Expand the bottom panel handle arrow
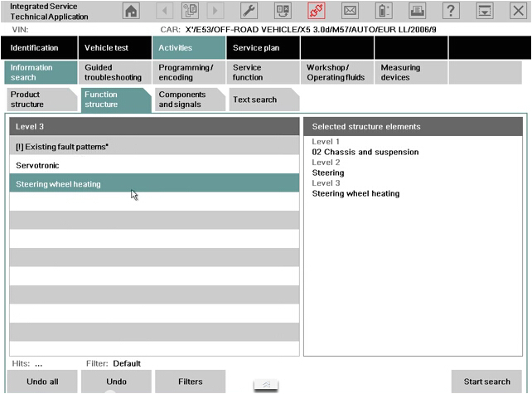 265,385
